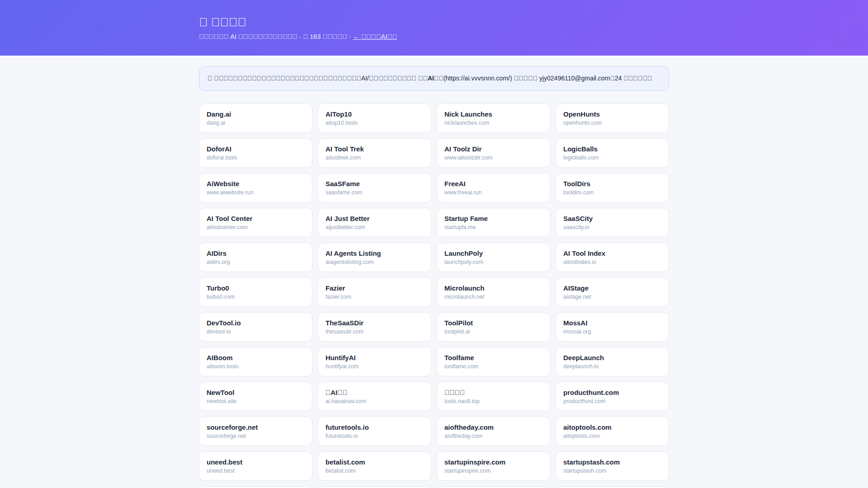Open the producthunt.com card
868x488 pixels.
[x=612, y=396]
